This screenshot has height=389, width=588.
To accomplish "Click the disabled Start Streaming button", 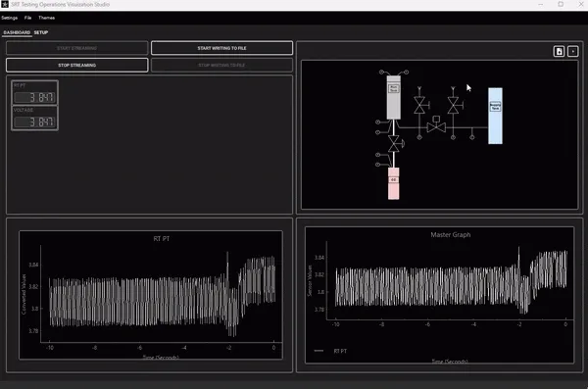I will [x=76, y=48].
